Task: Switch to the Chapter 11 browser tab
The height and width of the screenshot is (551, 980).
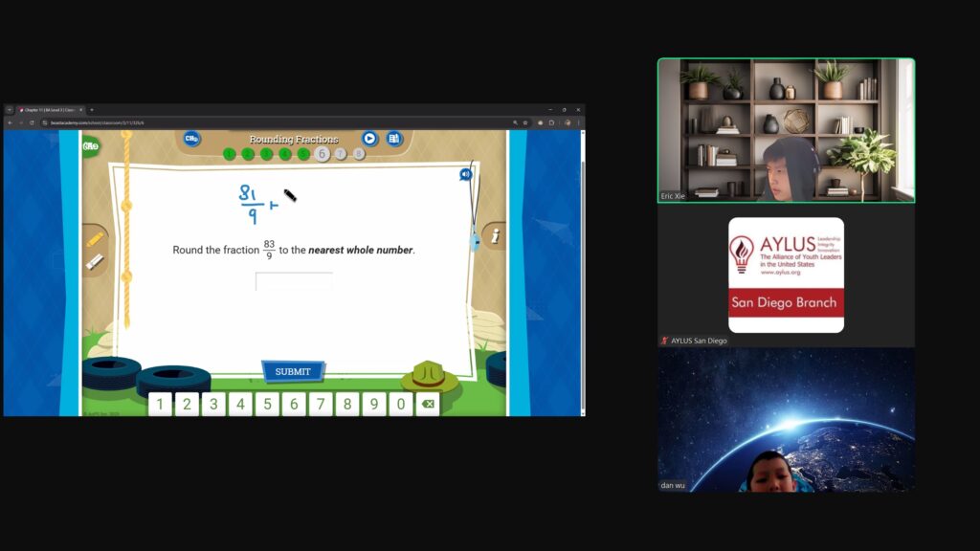Action: [49, 110]
